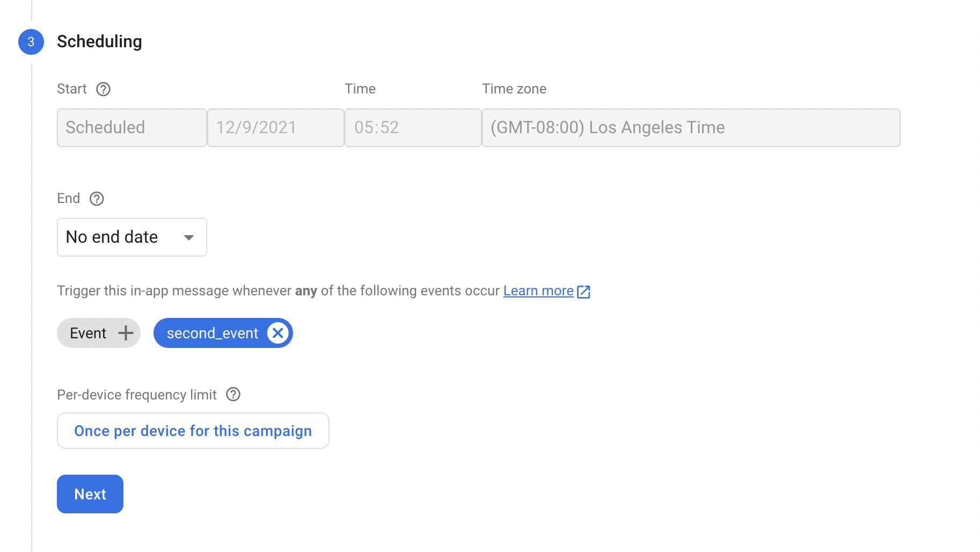Screen dimensions: 980x552
Task: Open the Scheduled start type dropdown
Action: click(131, 128)
